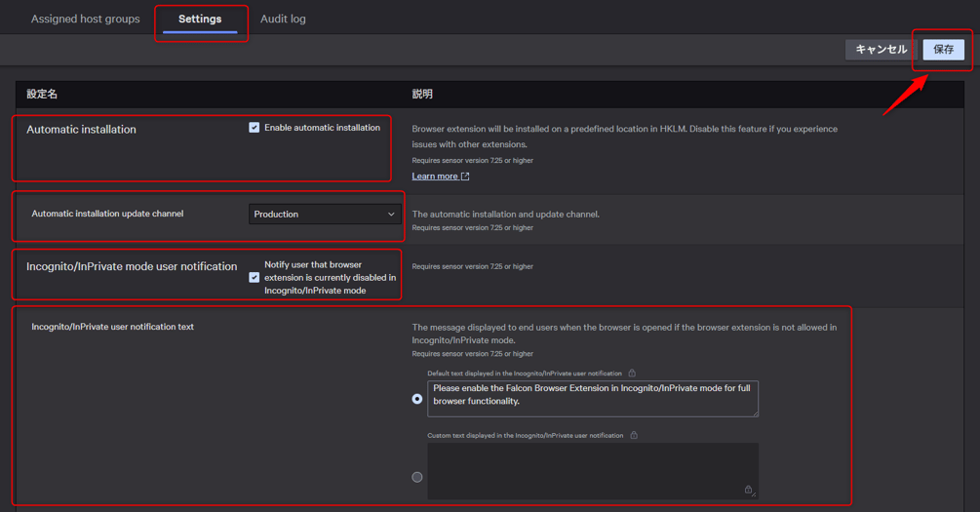This screenshot has width=980, height=512.
Task: Switch to the Audit log tab
Action: 283,19
